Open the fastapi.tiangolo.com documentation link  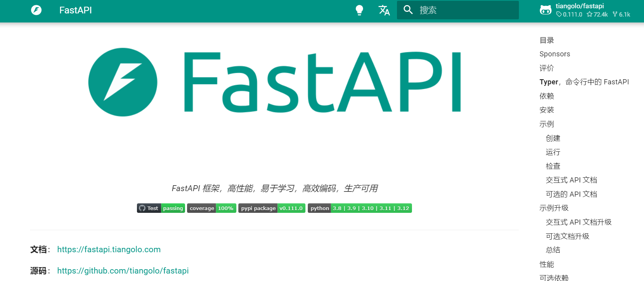click(x=109, y=249)
